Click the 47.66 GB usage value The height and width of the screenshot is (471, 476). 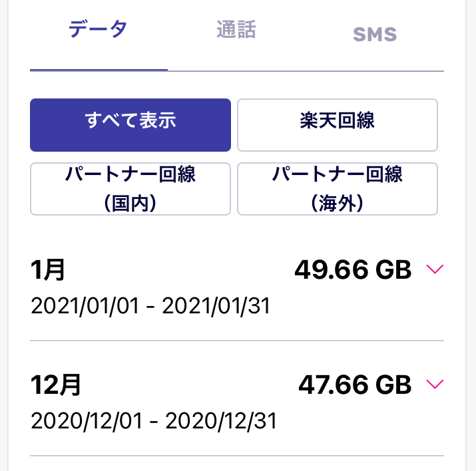[x=355, y=385]
